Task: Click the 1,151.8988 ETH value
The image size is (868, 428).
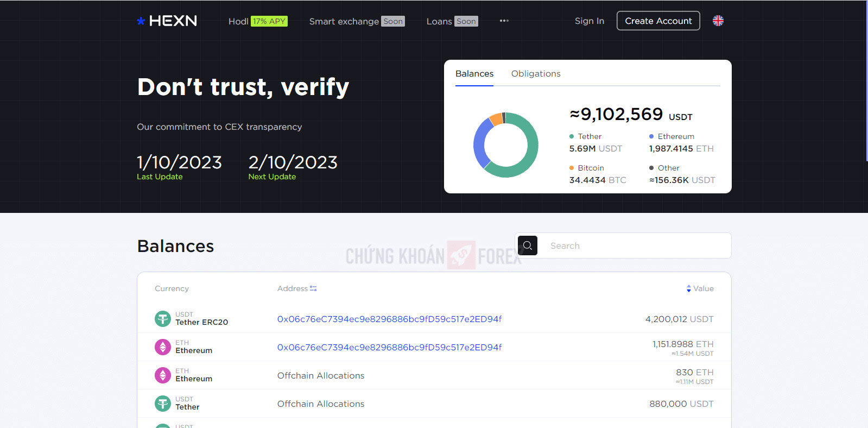Action: point(683,344)
